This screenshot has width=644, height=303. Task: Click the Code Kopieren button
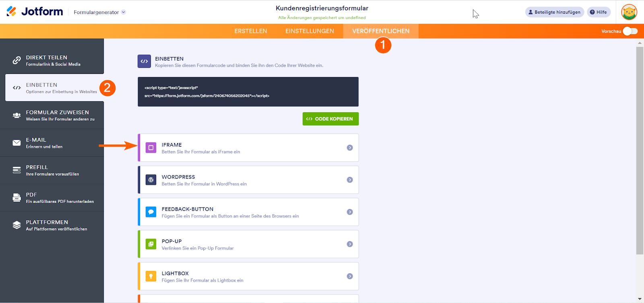pyautogui.click(x=330, y=119)
